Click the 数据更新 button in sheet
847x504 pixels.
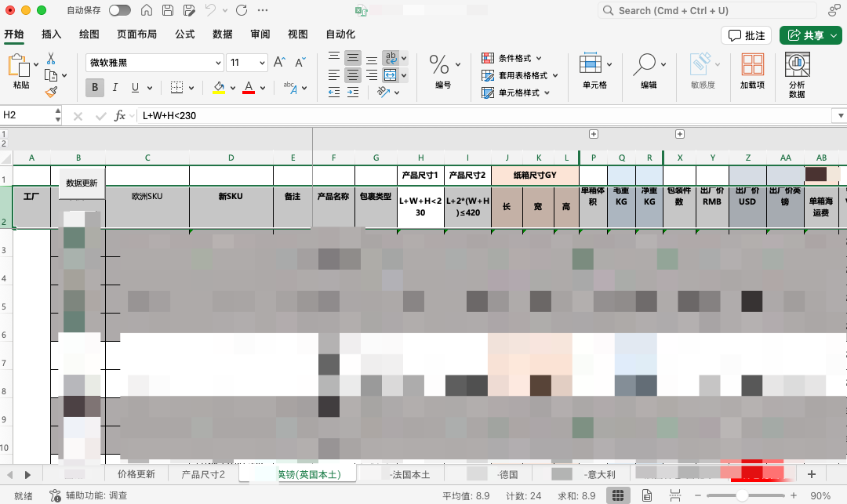coord(82,183)
